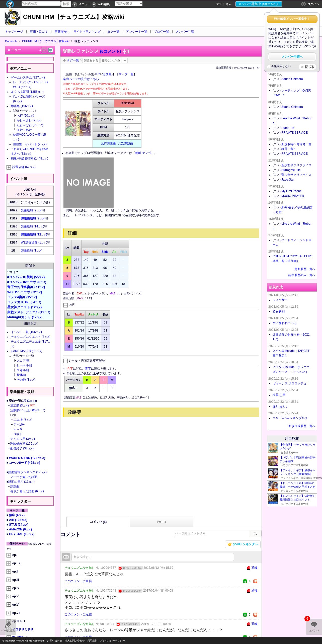Screen dimensions: 322x644
Task: Open the floating コメント bubble button
Action: [314, 626]
